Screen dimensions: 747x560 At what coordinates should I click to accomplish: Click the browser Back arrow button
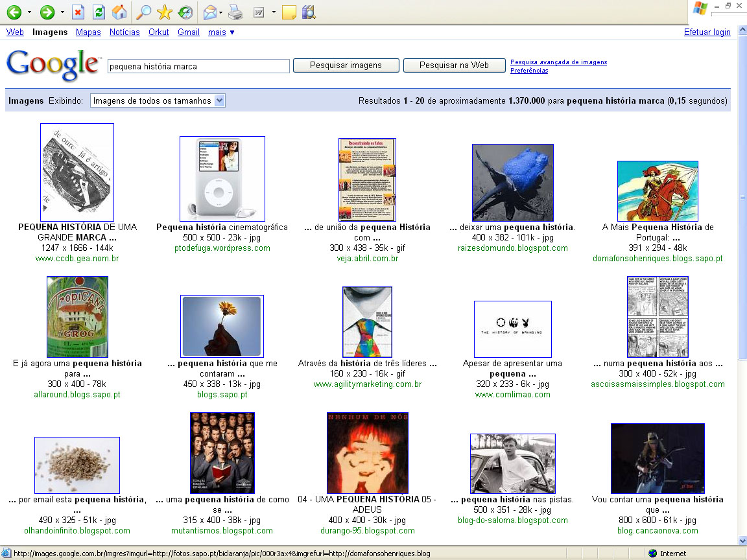(x=14, y=12)
